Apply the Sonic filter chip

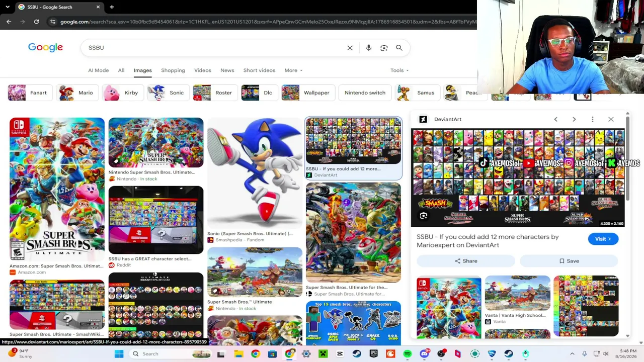pyautogui.click(x=168, y=93)
